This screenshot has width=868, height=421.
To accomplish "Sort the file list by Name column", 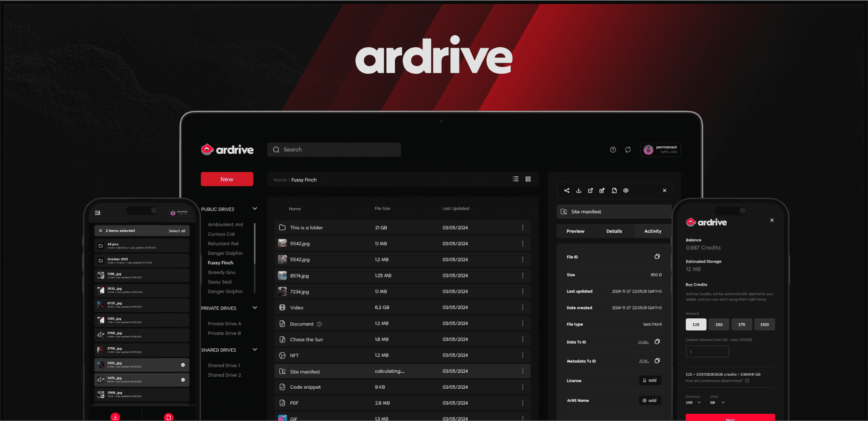I will click(x=295, y=209).
